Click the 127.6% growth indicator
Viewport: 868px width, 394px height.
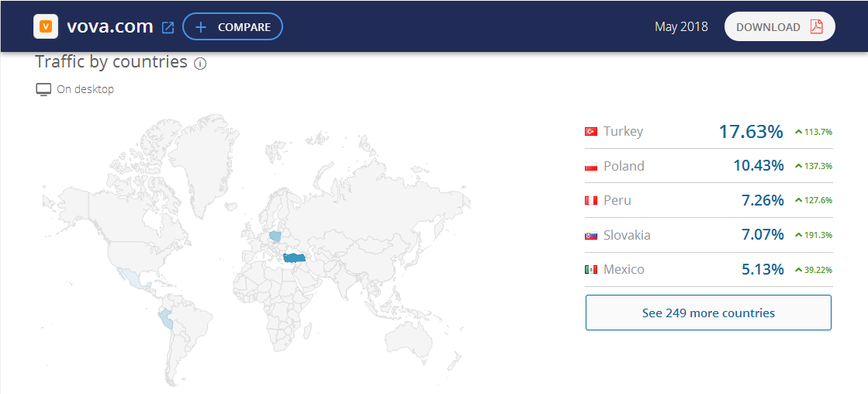[814, 200]
